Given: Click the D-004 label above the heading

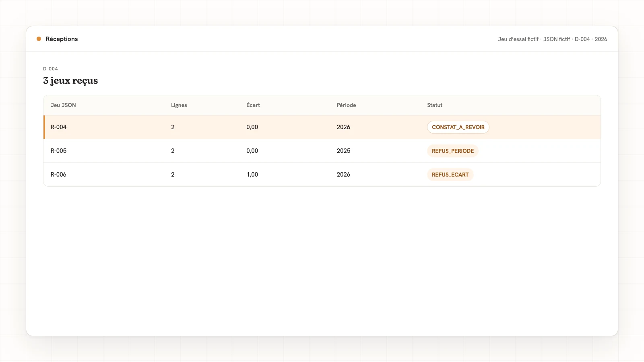Looking at the screenshot, I should pyautogui.click(x=50, y=69).
